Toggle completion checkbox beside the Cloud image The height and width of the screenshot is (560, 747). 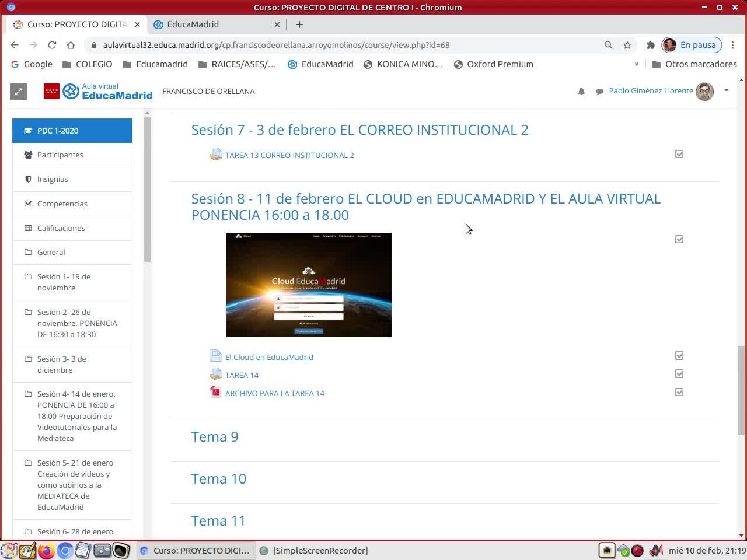(679, 239)
